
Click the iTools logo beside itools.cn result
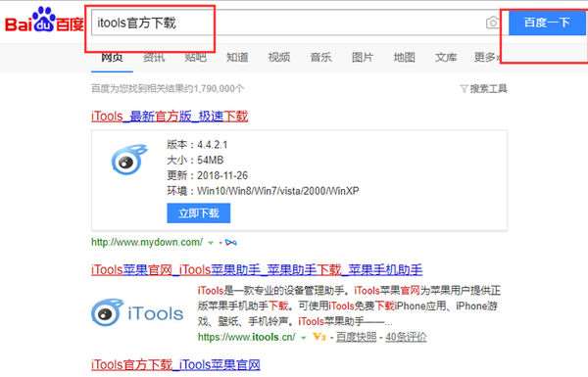click(137, 312)
